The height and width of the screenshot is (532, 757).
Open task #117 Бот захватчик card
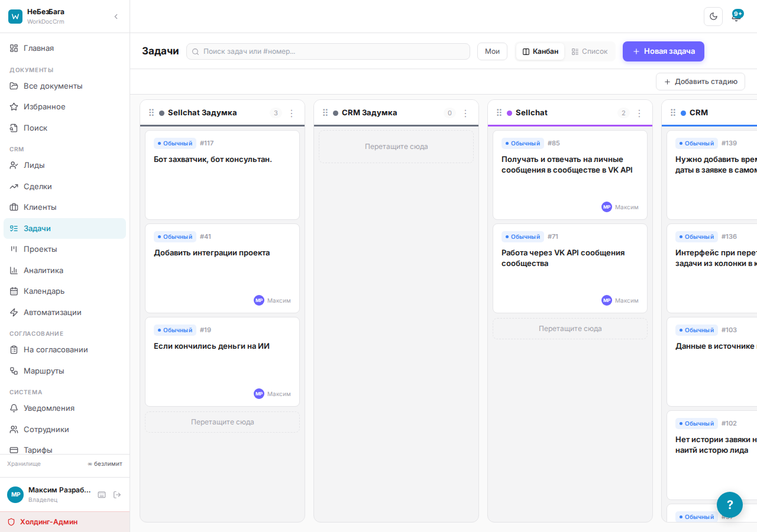[x=222, y=175]
